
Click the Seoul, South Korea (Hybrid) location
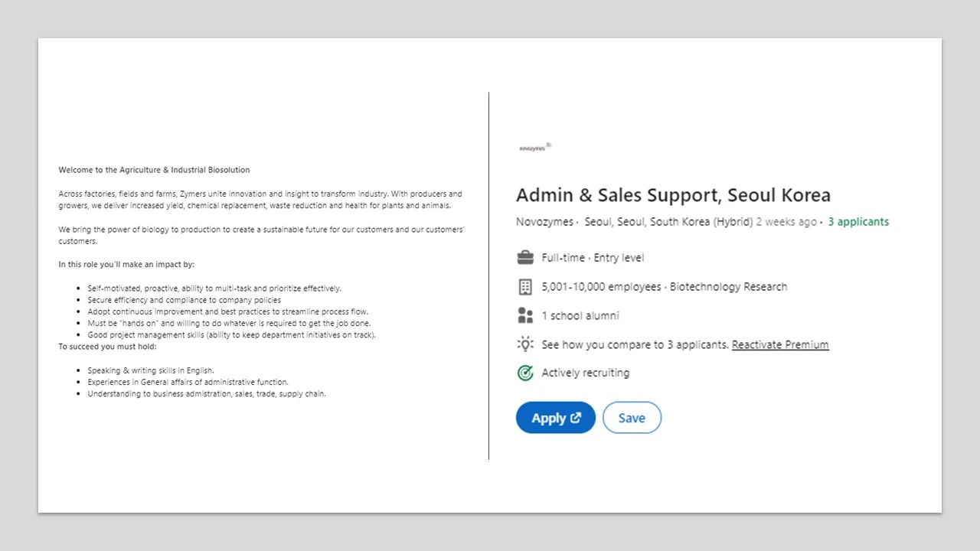[668, 222]
